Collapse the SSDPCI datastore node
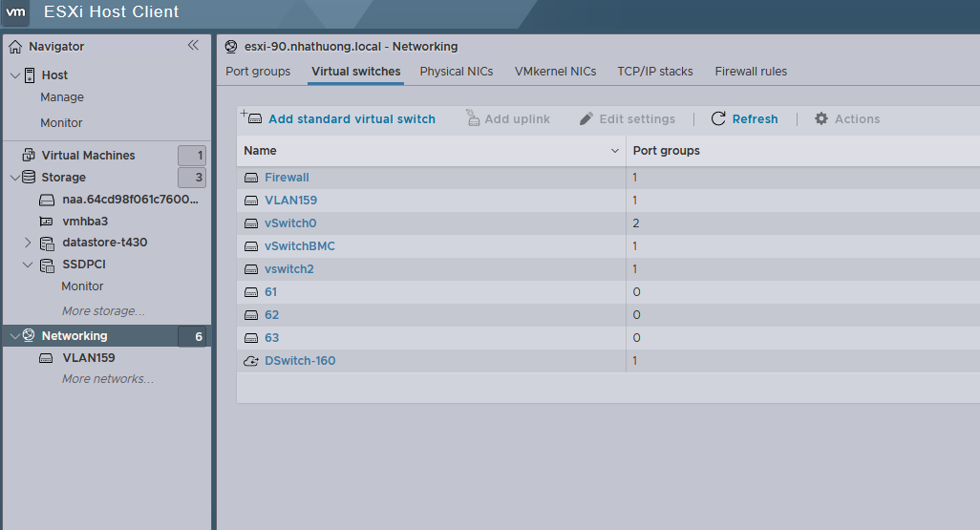Screen dimensions: 980x530 (x=28, y=265)
